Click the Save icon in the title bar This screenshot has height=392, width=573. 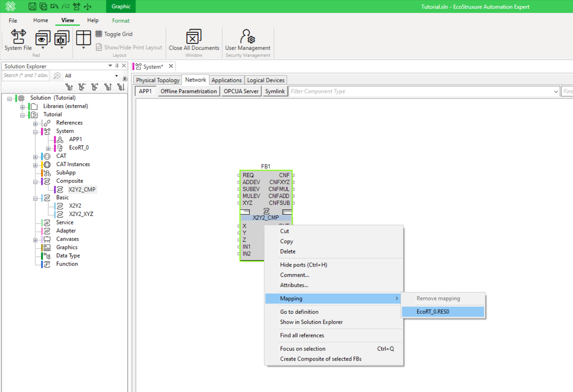(32, 6)
